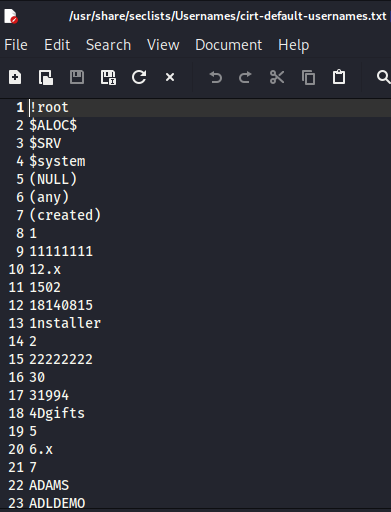Close the current document with X icon
The height and width of the screenshot is (512, 391).
click(170, 77)
